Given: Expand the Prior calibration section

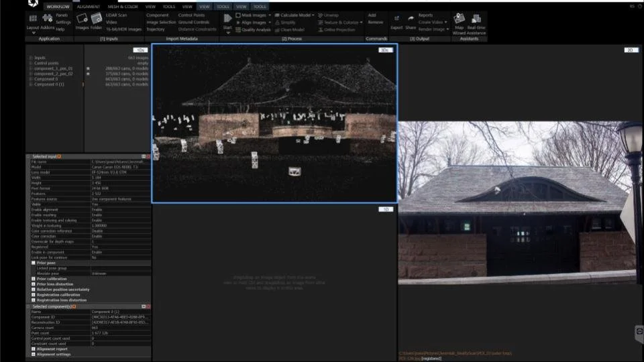Looking at the screenshot, I should click(34, 279).
